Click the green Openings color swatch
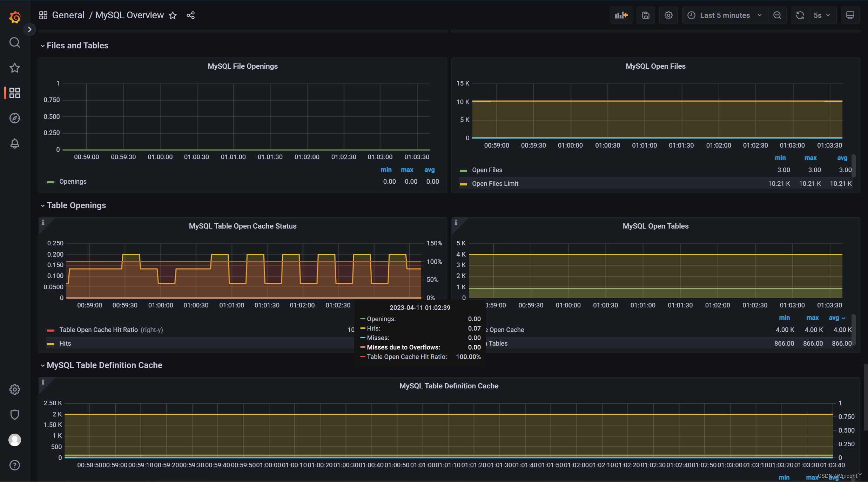The image size is (868, 482). click(x=51, y=182)
